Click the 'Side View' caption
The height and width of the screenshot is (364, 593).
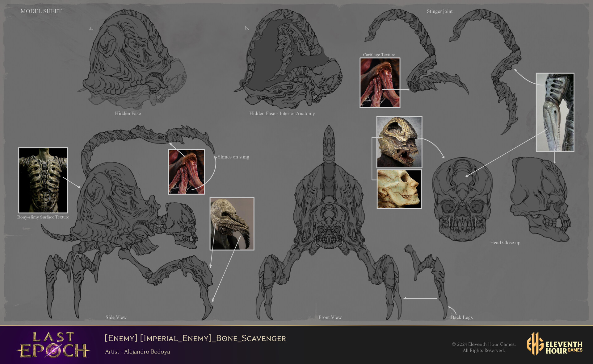116,317
